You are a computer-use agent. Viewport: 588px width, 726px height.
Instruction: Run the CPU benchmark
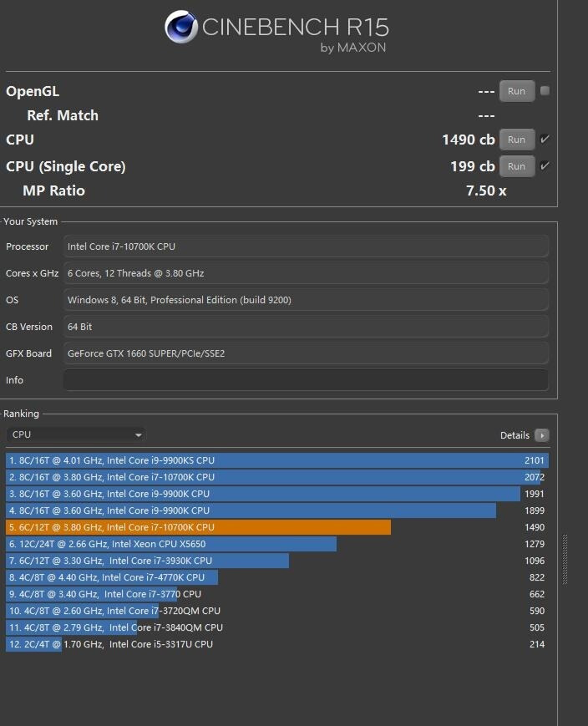pyautogui.click(x=517, y=140)
